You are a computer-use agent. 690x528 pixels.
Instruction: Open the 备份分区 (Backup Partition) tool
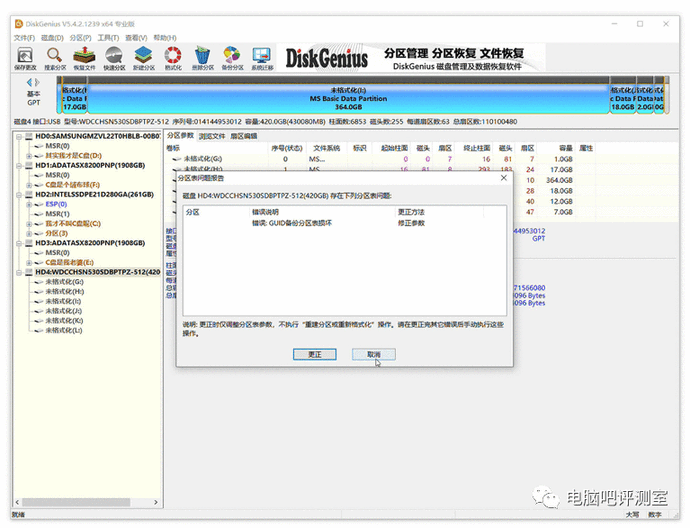coord(232,57)
